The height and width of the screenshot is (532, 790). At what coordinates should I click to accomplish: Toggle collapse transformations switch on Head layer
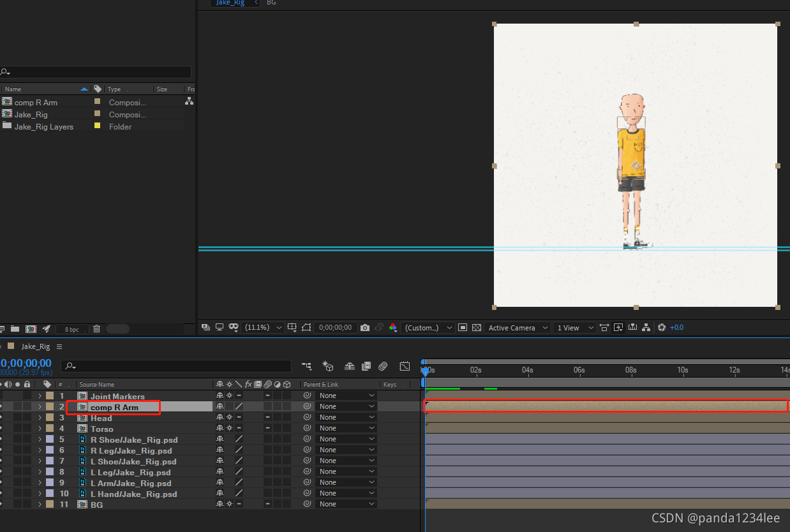click(x=229, y=418)
